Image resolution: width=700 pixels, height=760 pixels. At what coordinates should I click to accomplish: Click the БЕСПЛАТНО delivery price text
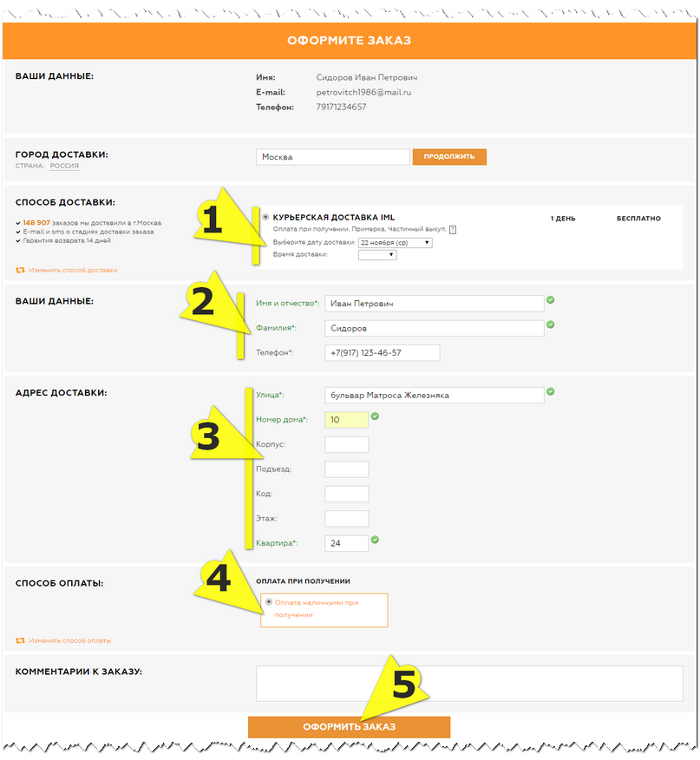638,218
